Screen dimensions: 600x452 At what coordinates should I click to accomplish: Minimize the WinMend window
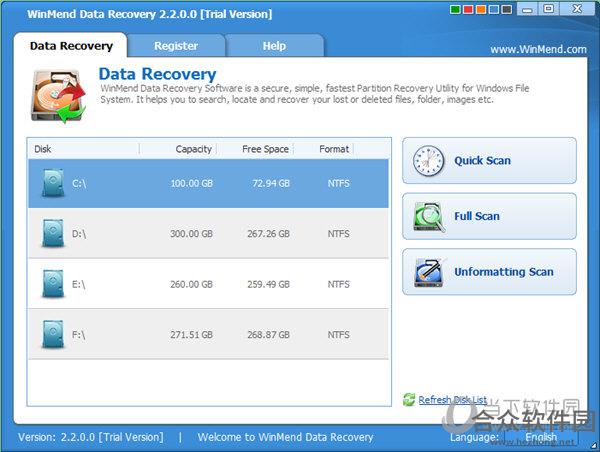pos(527,9)
